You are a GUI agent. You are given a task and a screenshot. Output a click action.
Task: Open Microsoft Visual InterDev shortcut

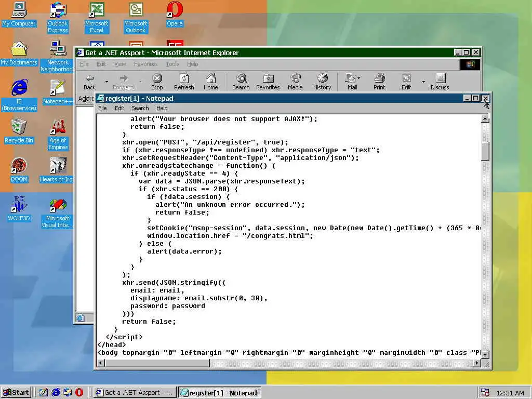(58, 212)
